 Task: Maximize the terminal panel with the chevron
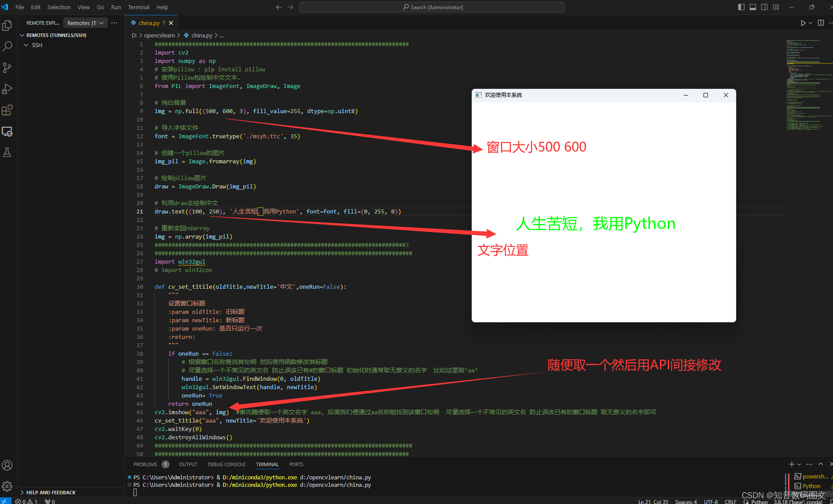pyautogui.click(x=820, y=464)
